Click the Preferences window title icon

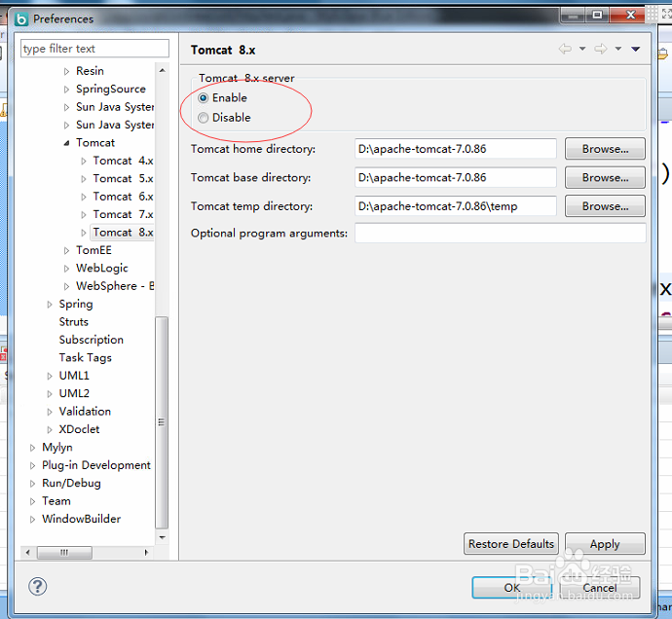pos(21,19)
